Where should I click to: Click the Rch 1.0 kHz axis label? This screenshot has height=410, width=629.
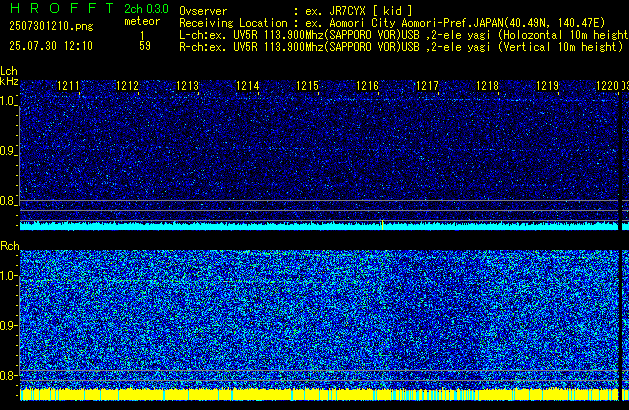point(8,276)
